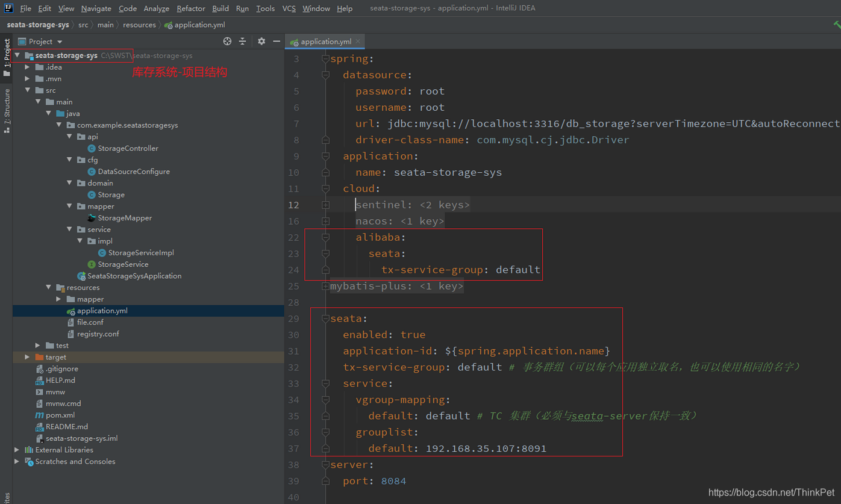Click the README.md file icon
Image resolution: width=841 pixels, height=504 pixels.
[x=39, y=427]
